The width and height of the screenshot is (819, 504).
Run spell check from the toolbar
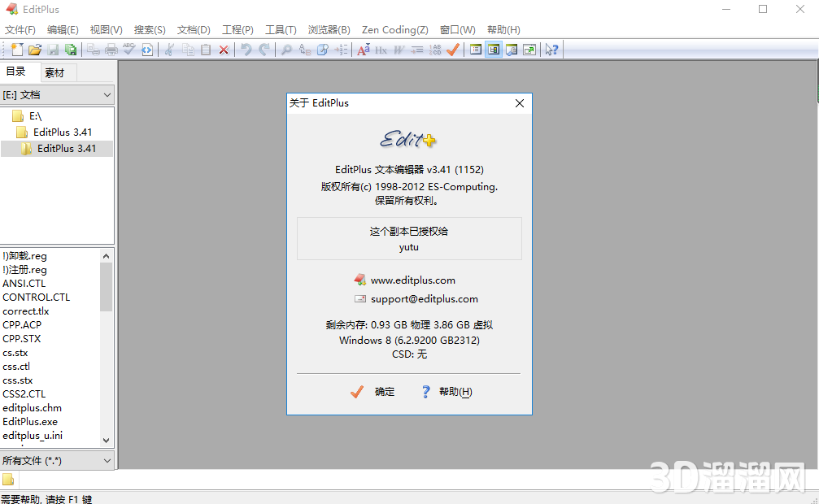pos(129,50)
